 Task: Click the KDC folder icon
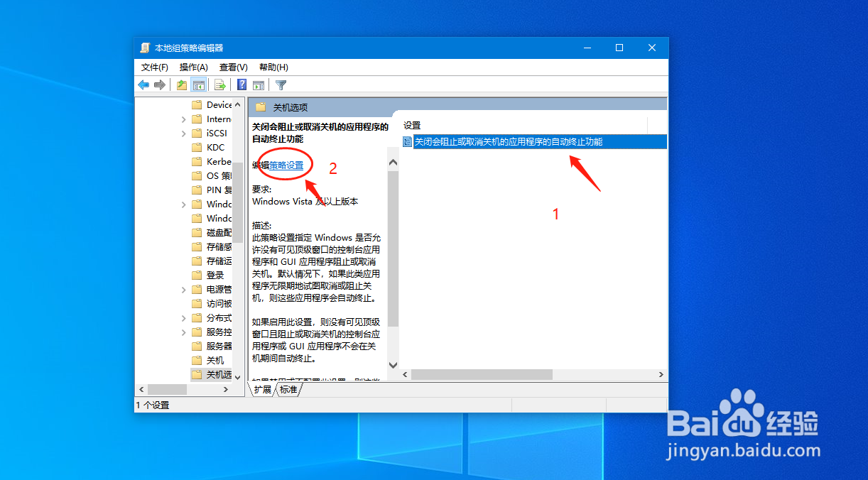click(197, 148)
